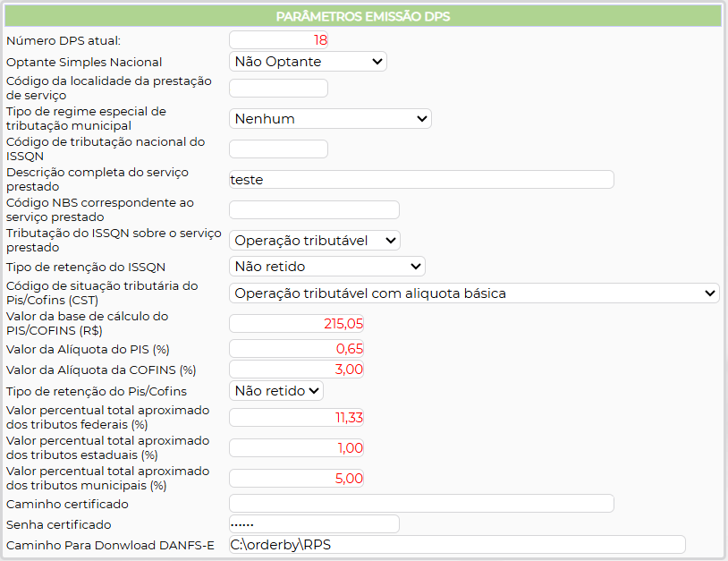Click the Alíquota do PIS value field
The image size is (728, 561).
click(297, 348)
